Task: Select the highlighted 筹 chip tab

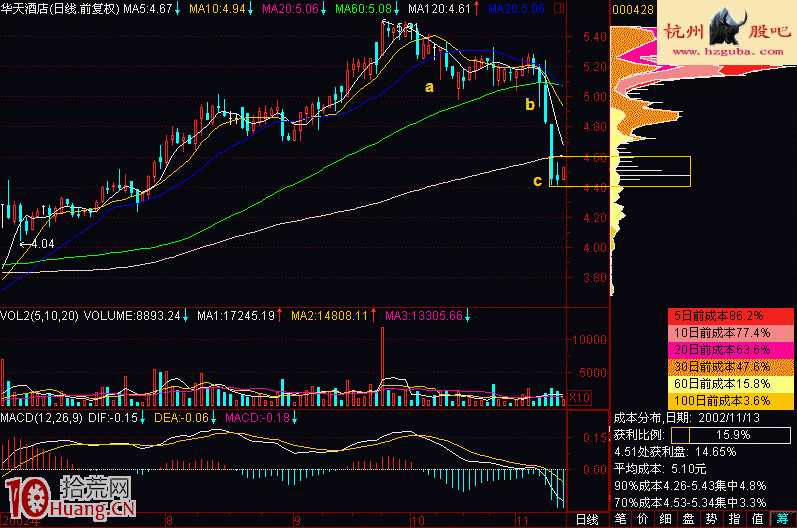Action: 782,519
